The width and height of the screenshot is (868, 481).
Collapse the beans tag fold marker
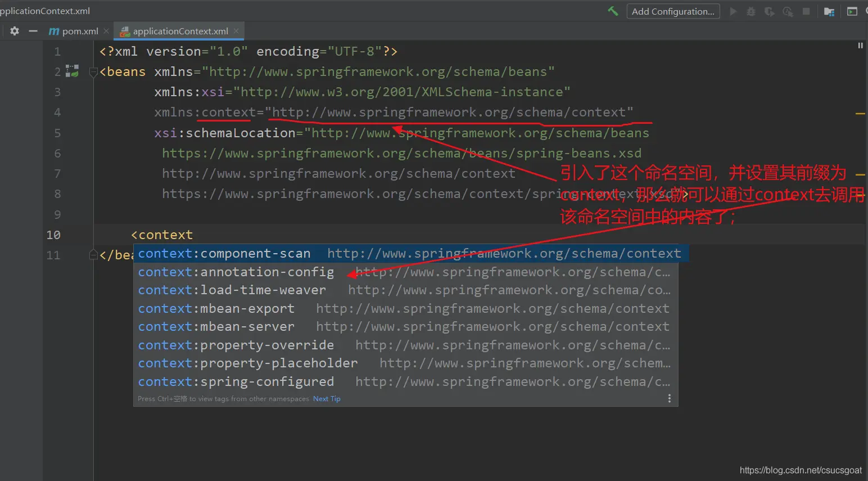[93, 72]
